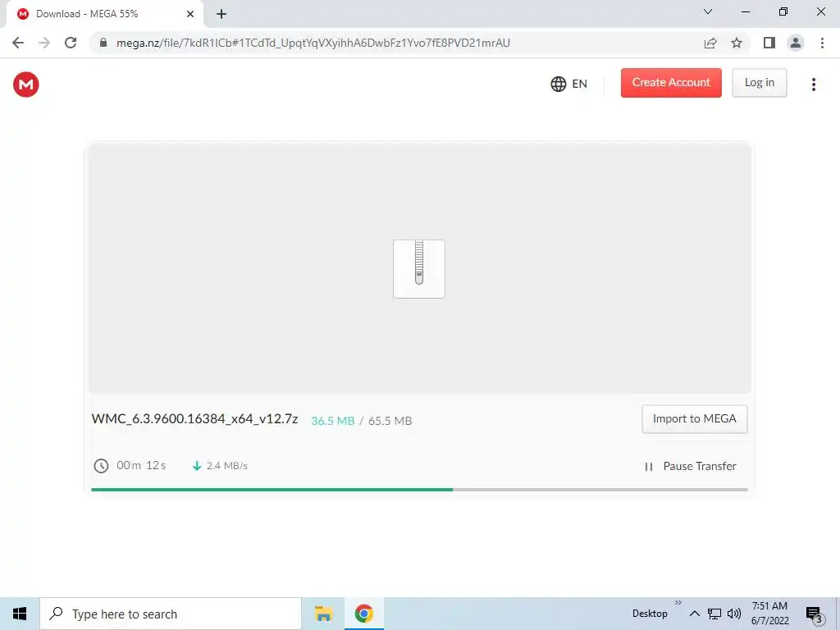840x630 pixels.
Task: Show hidden system tray icons
Action: pyautogui.click(x=694, y=614)
